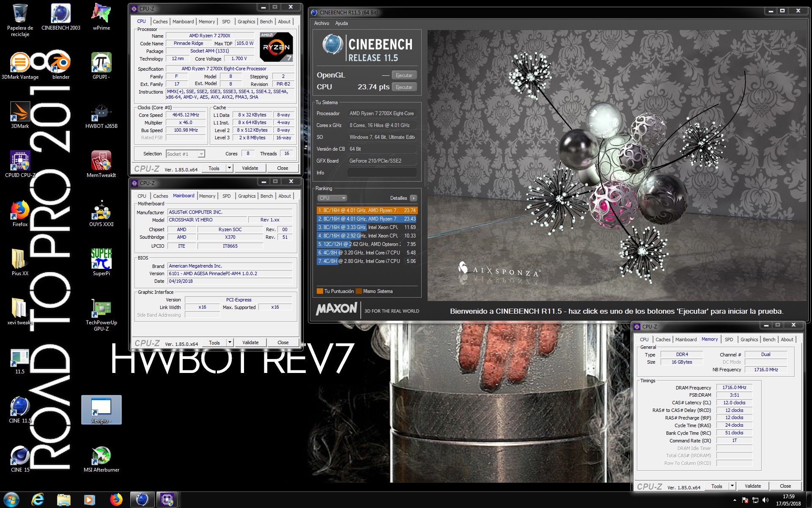Switch to CPU-Z taskbar button
The height and width of the screenshot is (508, 812).
[x=167, y=500]
